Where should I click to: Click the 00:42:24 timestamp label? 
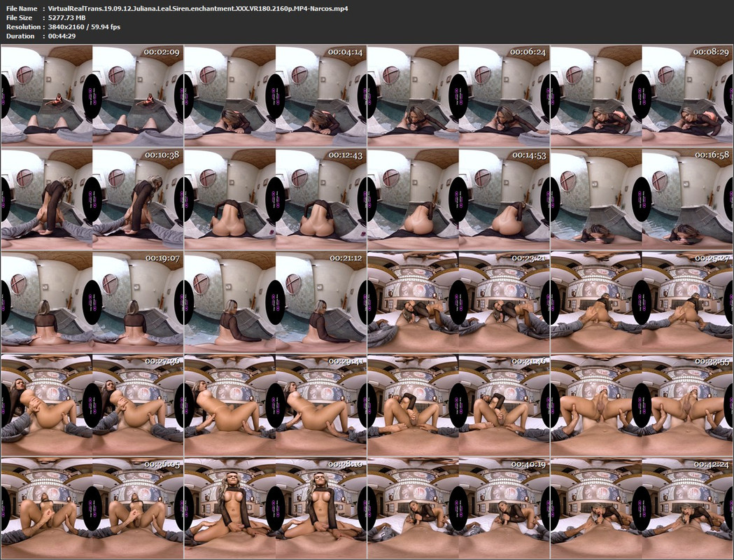click(711, 465)
